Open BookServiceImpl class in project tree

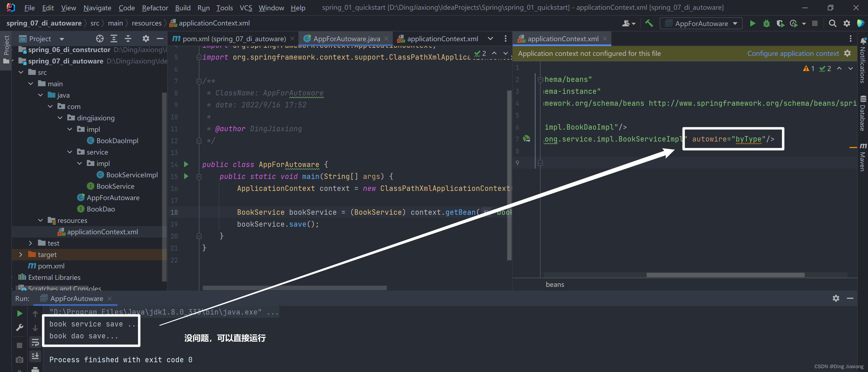pyautogui.click(x=132, y=175)
